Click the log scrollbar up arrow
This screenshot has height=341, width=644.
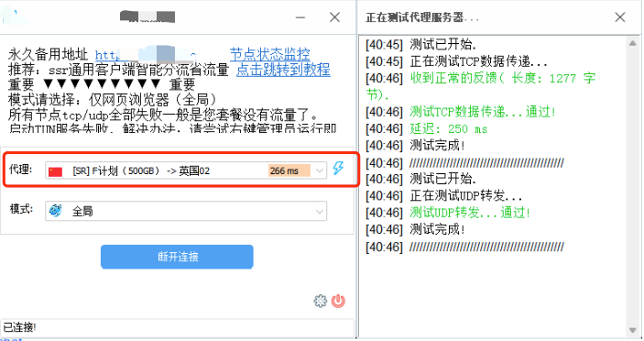tap(632, 43)
